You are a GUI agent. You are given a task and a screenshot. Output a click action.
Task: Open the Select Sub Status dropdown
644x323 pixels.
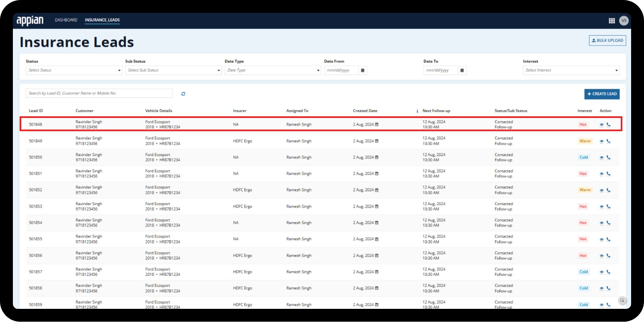click(x=173, y=70)
